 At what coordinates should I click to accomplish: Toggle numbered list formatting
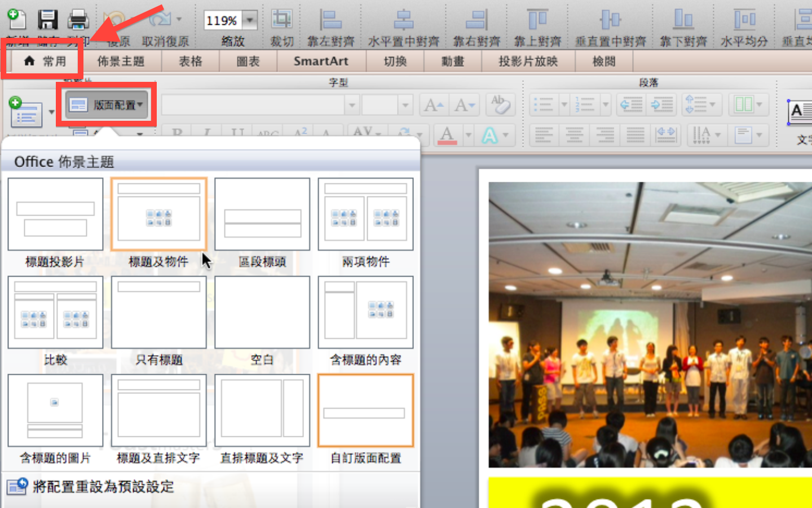point(585,105)
